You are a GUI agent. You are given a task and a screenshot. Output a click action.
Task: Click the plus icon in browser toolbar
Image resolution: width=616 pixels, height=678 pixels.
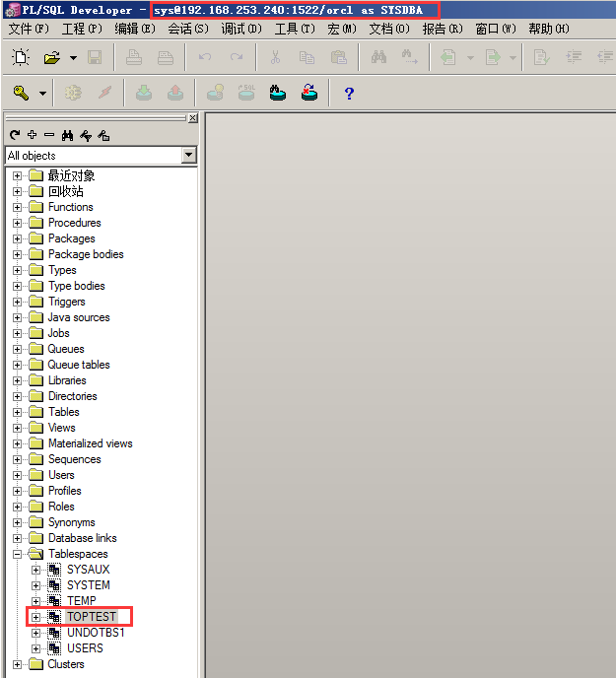pos(32,135)
